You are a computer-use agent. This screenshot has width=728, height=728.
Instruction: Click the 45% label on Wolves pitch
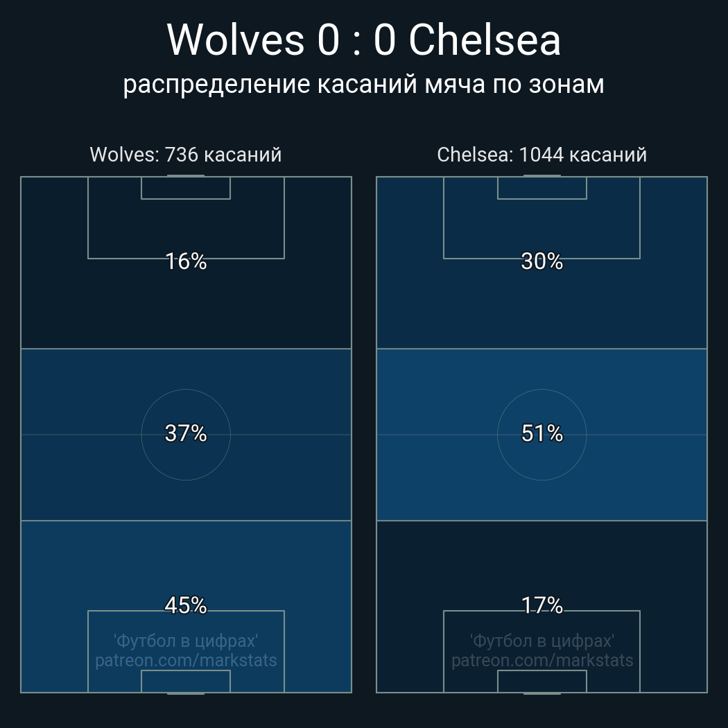click(186, 605)
